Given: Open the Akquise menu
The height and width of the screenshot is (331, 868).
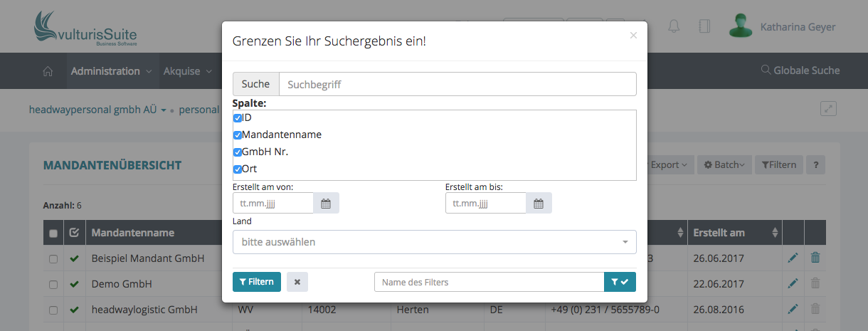Looking at the screenshot, I should [187, 71].
